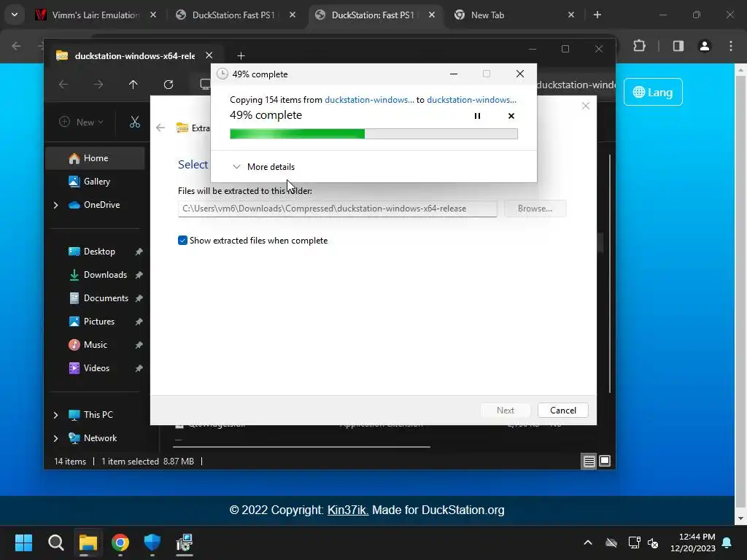This screenshot has width=747, height=560.
Task: Open the source duckstation-windows link
Action: 369,99
